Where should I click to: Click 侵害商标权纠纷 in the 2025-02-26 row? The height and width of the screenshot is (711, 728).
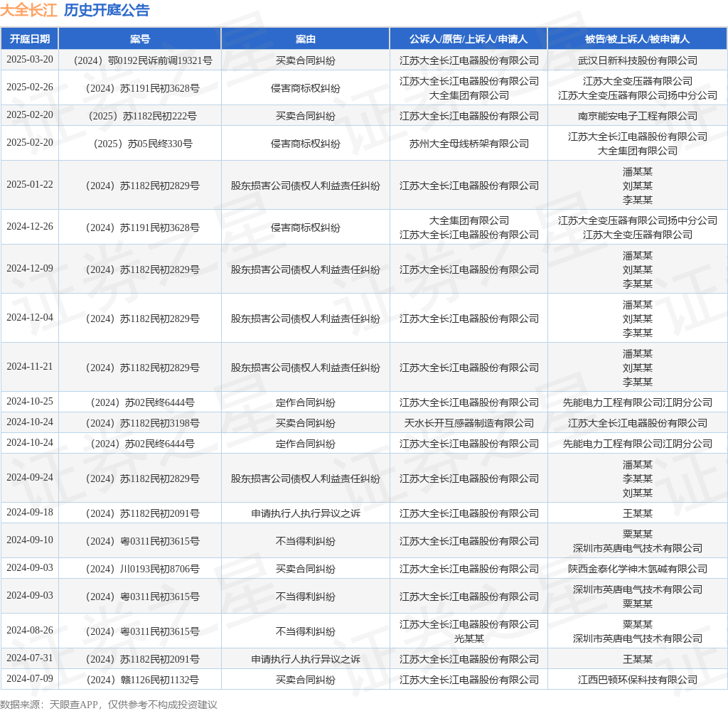pos(306,88)
